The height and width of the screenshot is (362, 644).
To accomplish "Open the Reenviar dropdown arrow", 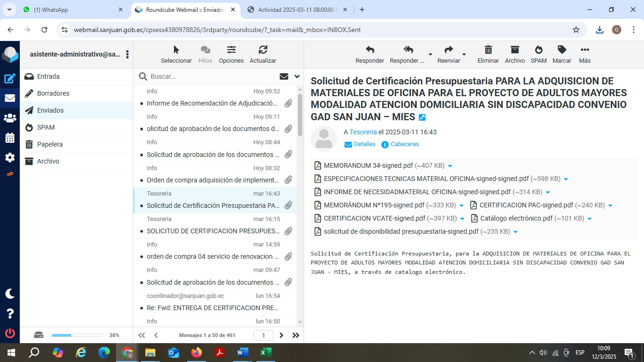I will (464, 54).
